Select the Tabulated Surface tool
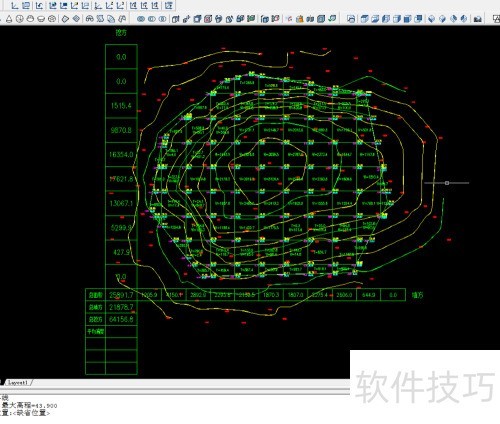500x424 pixels. pos(100,19)
